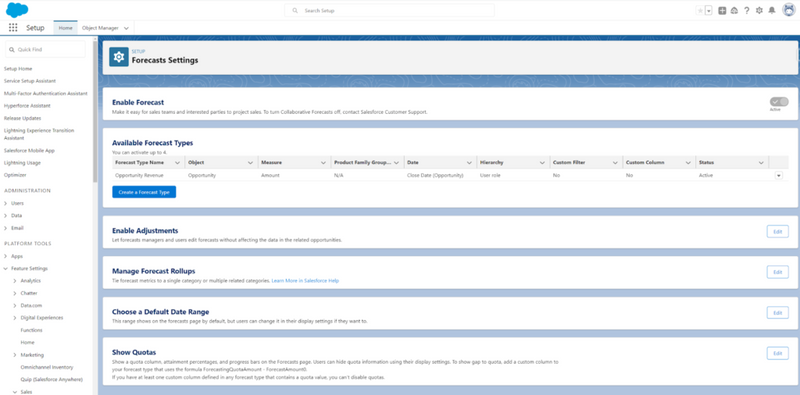Expand the Data section
Image resolution: width=800 pixels, height=395 pixels.
(x=6, y=215)
